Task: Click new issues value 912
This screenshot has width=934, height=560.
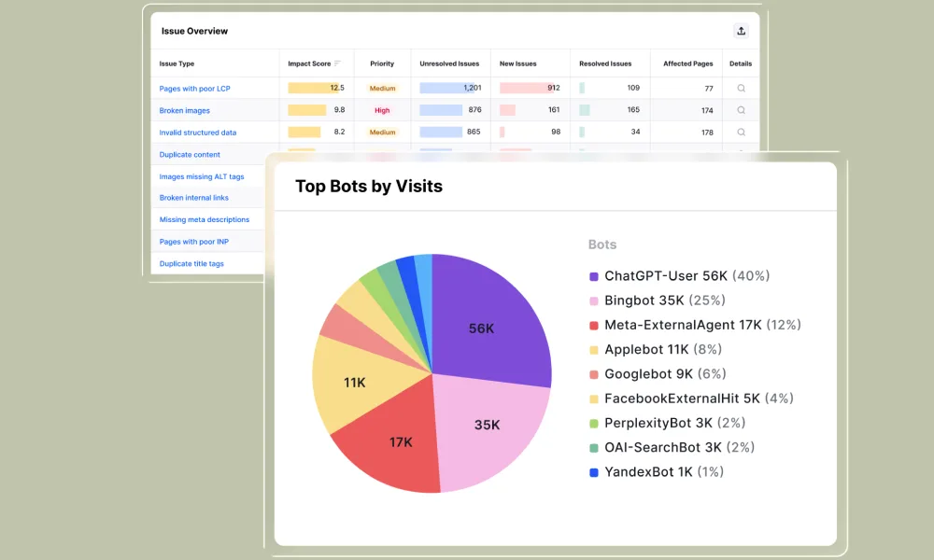Action: pos(553,88)
